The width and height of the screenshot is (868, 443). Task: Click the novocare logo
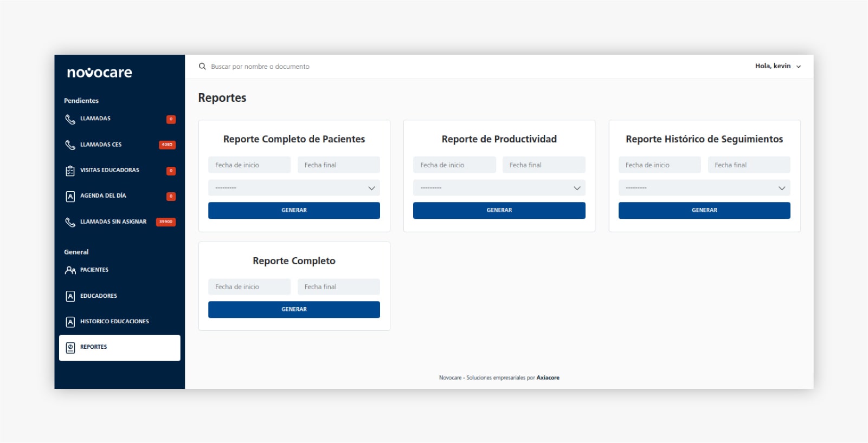tap(99, 73)
